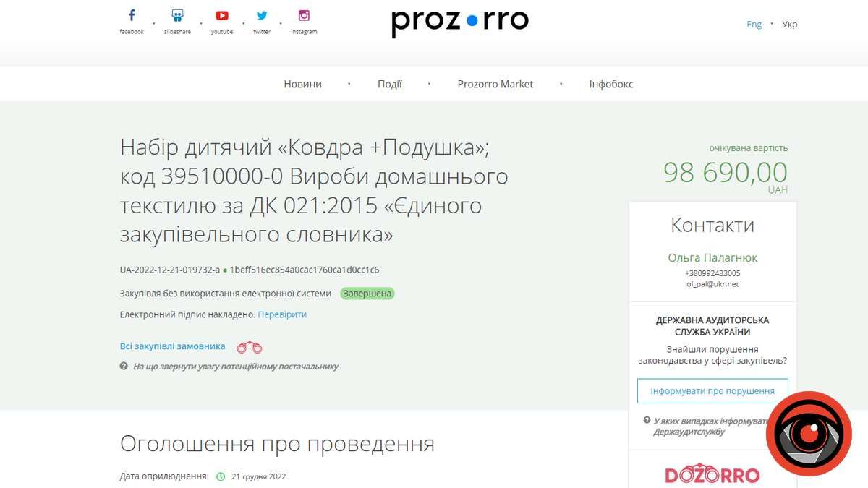Click the Перевірити signature link
The width and height of the screenshot is (868, 488).
[x=281, y=314]
